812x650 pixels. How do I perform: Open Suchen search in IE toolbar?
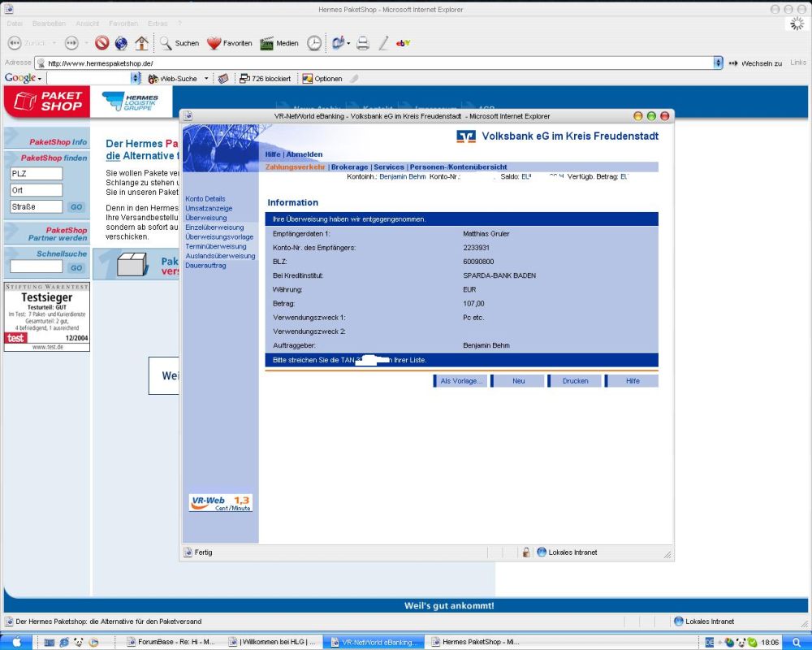179,43
